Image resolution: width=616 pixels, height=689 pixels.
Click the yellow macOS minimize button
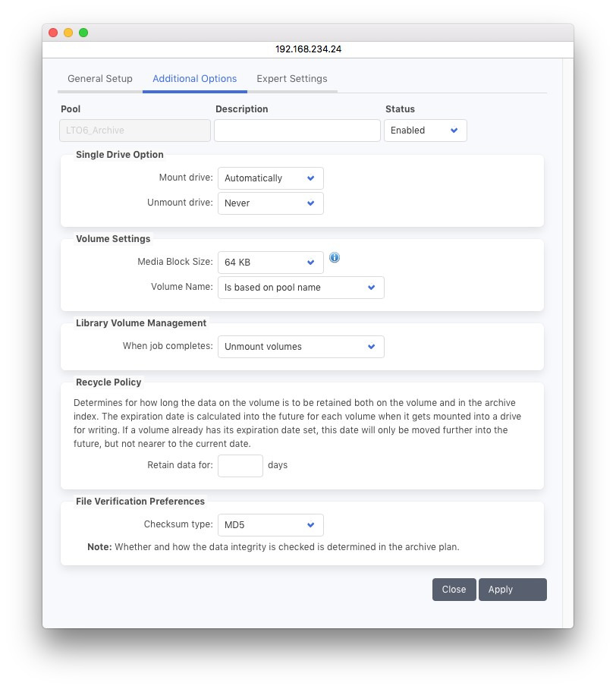tap(68, 33)
